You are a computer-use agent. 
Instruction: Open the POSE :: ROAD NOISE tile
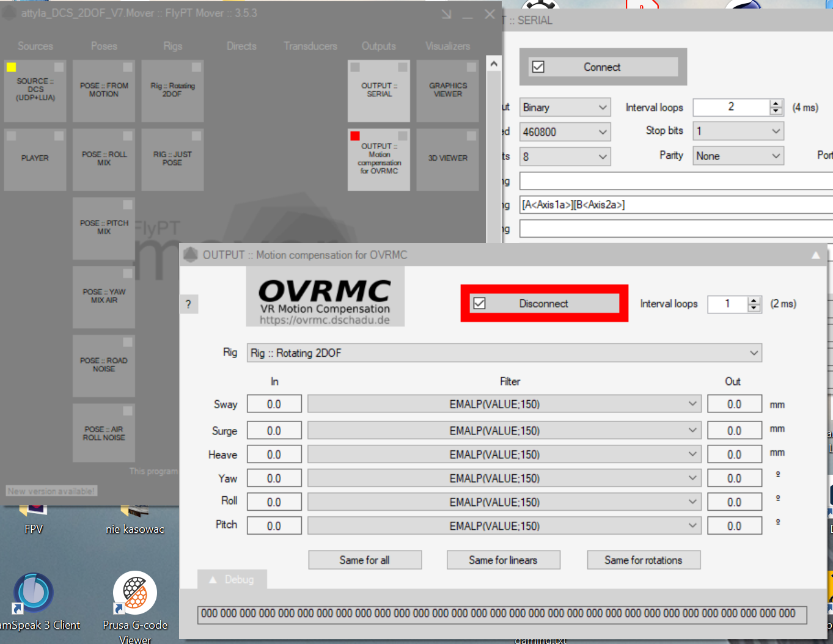pos(104,365)
